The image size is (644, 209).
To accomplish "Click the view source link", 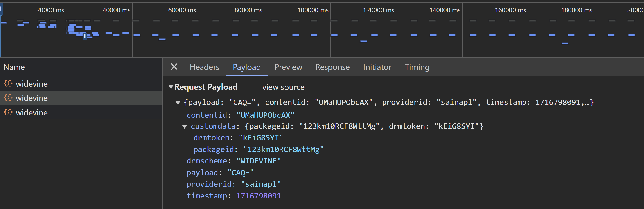I will [283, 87].
